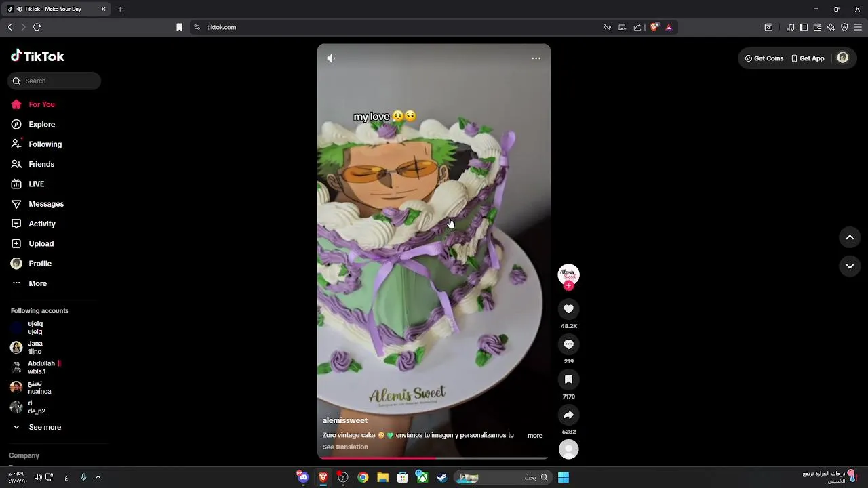This screenshot has height=488, width=868.
Task: Open the tab search icon
Action: pyautogui.click(x=768, y=27)
